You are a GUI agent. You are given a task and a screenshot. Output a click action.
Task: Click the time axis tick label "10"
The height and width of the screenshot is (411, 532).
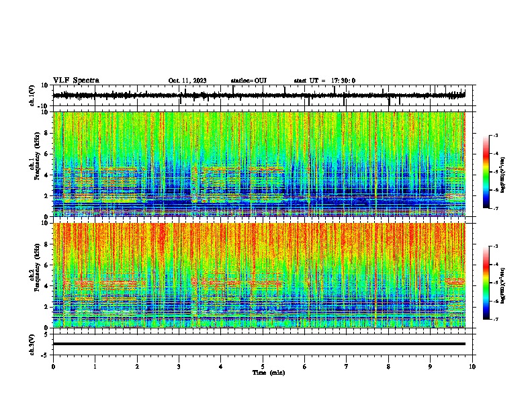pos(472,367)
